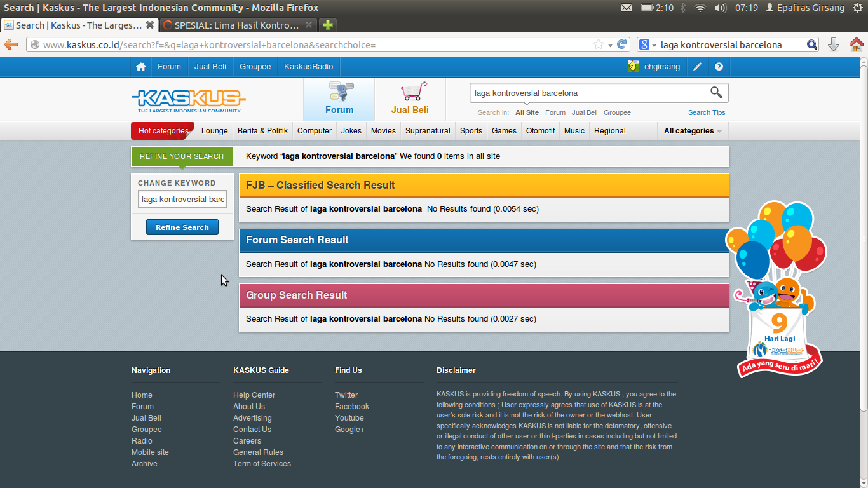Click the Google search bar magnifier icon
This screenshot has height=488, width=868.
(812, 44)
